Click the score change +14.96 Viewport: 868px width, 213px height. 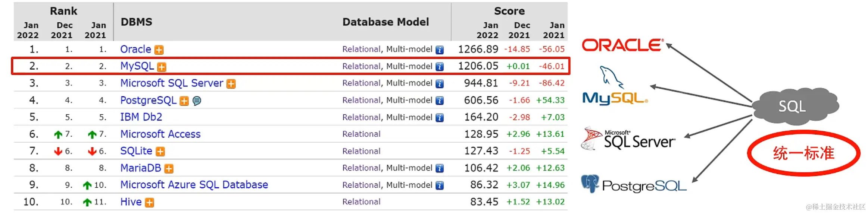550,185
